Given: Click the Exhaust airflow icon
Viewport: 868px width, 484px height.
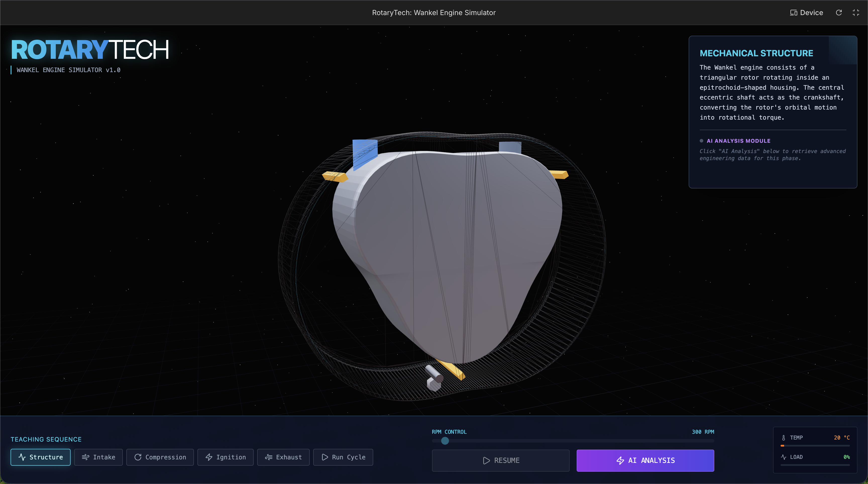Looking at the screenshot, I should point(268,457).
